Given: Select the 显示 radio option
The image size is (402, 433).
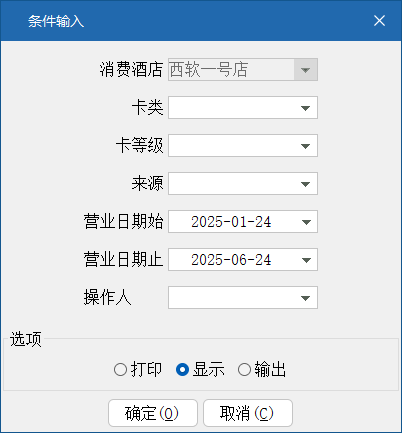Looking at the screenshot, I should pyautogui.click(x=182, y=370).
